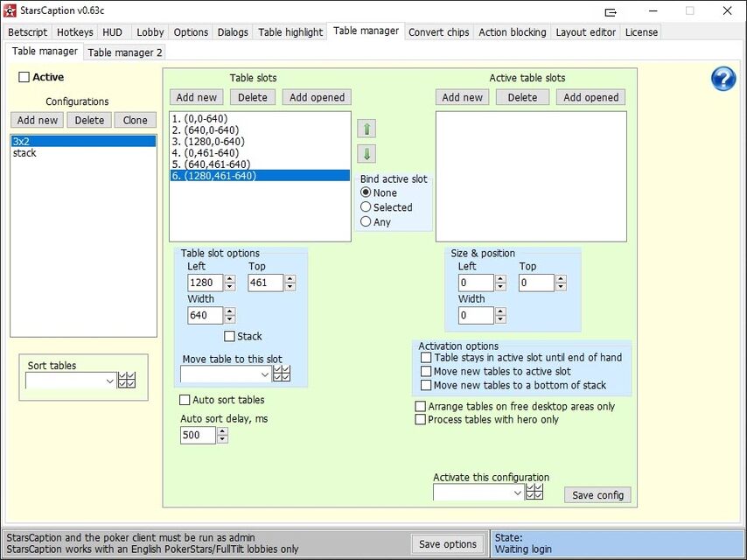Decrease table slot Top value
Image resolution: width=747 pixels, height=560 pixels.
290,287
